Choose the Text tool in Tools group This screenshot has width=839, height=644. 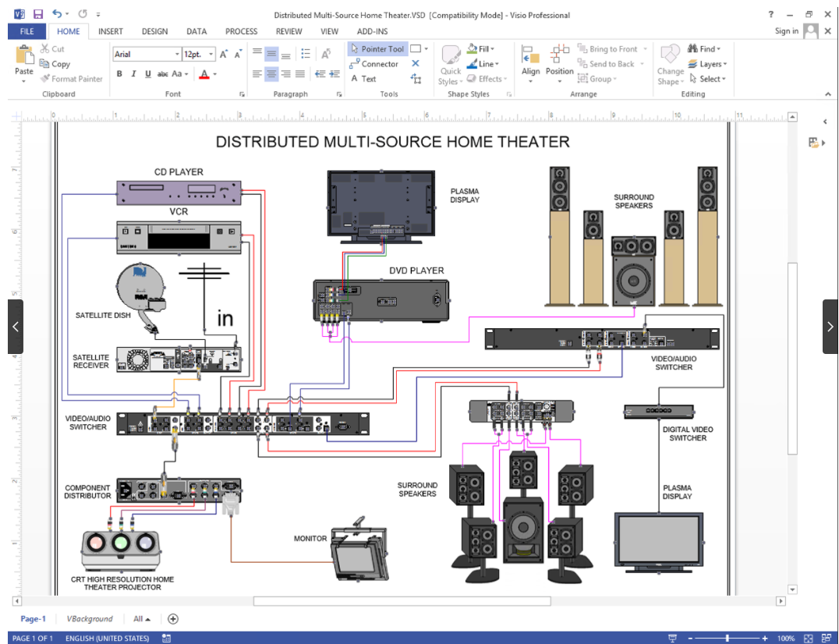tap(363, 79)
